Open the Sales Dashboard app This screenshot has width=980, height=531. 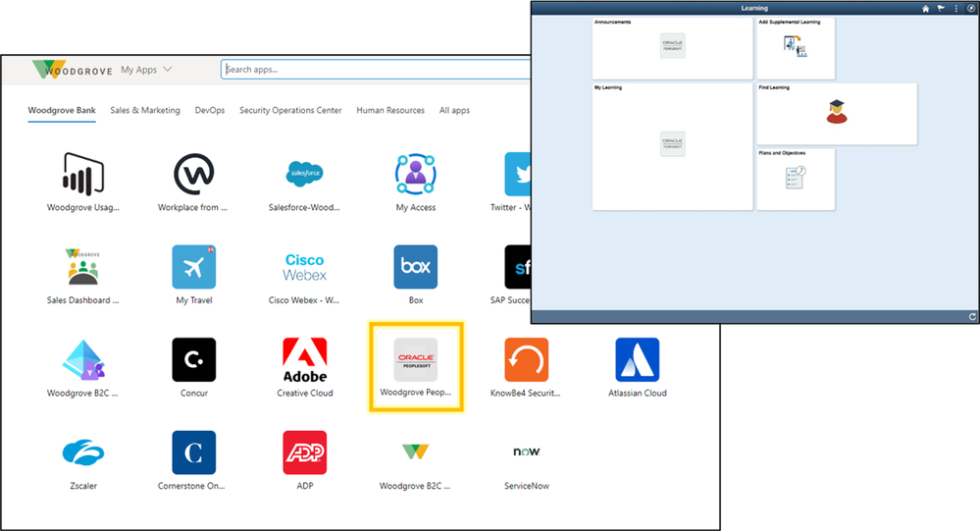(83, 275)
